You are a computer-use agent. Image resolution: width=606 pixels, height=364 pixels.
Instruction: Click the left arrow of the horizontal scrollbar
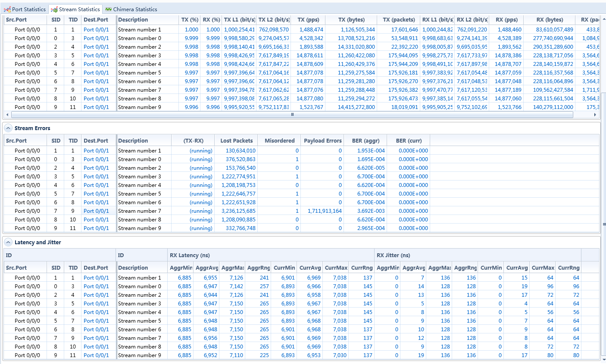(x=7, y=115)
